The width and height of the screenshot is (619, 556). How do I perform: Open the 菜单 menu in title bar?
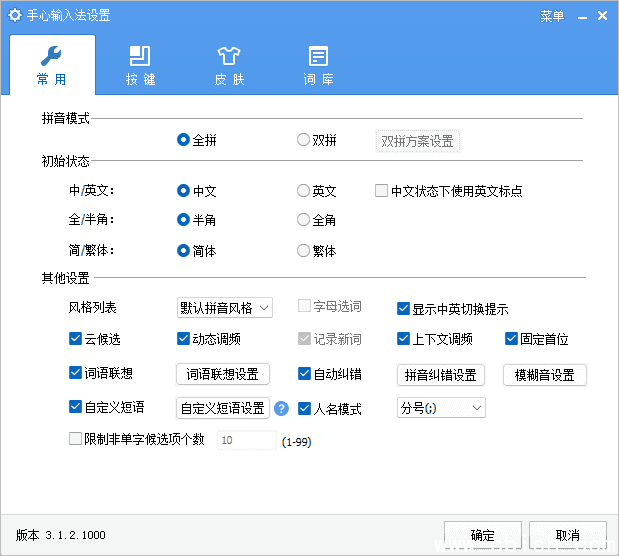pos(552,16)
